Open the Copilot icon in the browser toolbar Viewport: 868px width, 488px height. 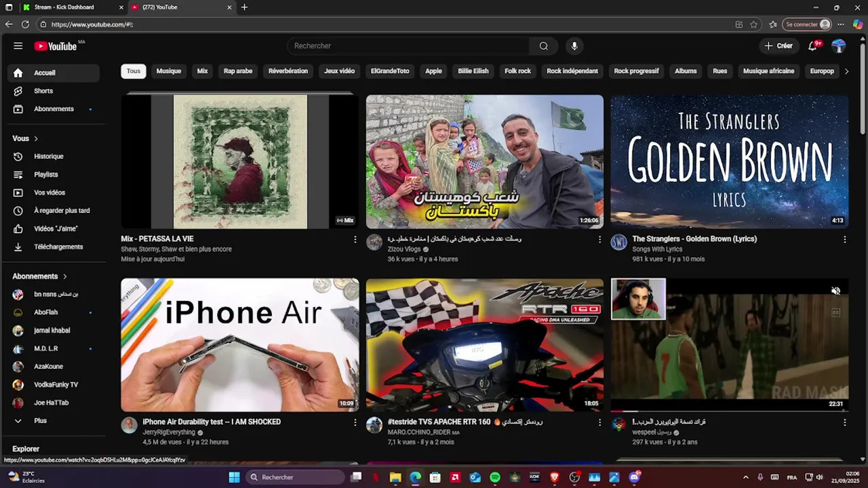pyautogui.click(x=858, y=24)
